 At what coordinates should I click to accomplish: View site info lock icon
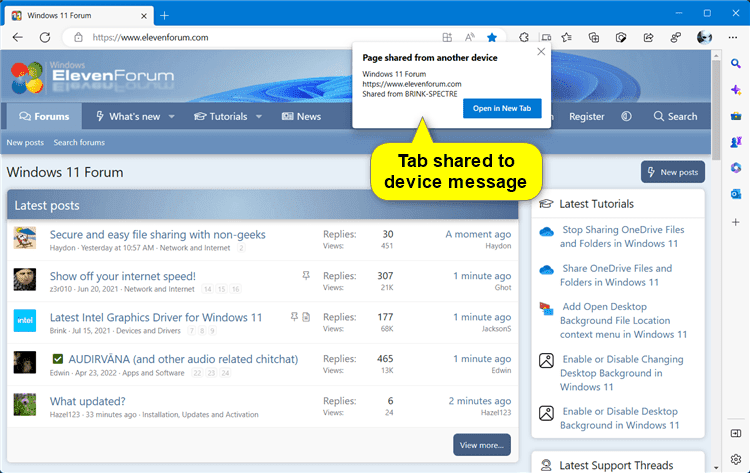[x=78, y=37]
